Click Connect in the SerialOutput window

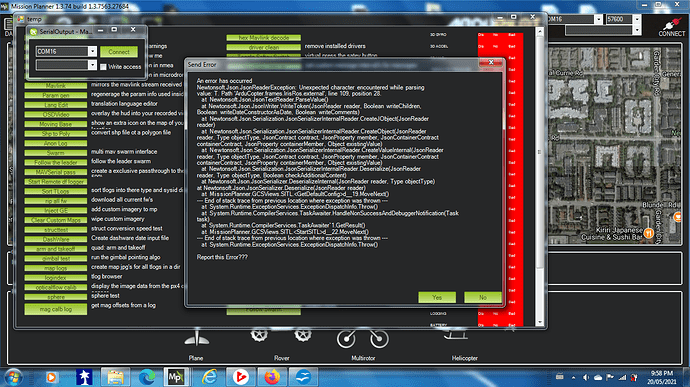[119, 52]
